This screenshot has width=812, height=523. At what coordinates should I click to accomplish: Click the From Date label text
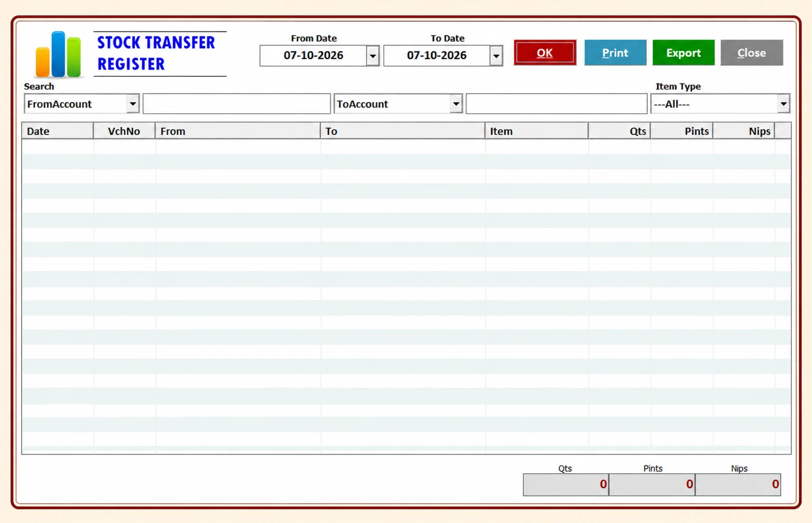(314, 38)
